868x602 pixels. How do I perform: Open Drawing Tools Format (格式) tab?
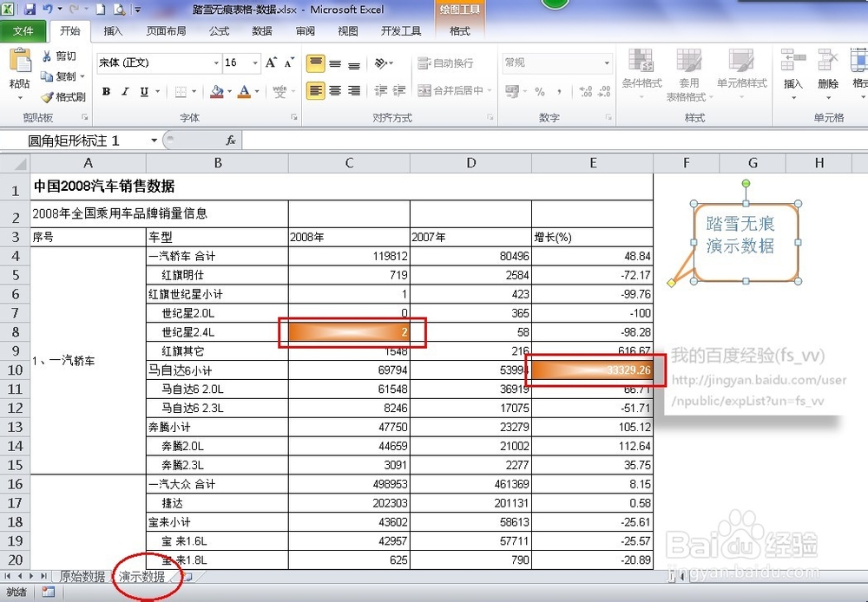460,31
